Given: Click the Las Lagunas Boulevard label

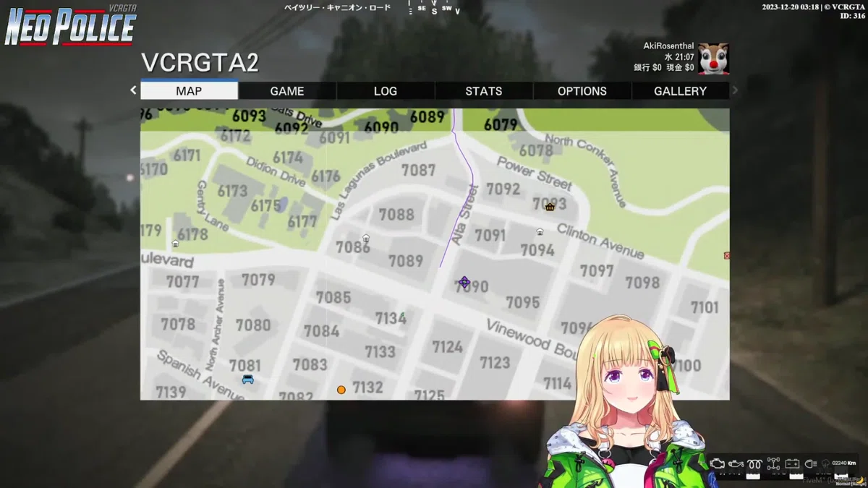Looking at the screenshot, I should coord(378,181).
